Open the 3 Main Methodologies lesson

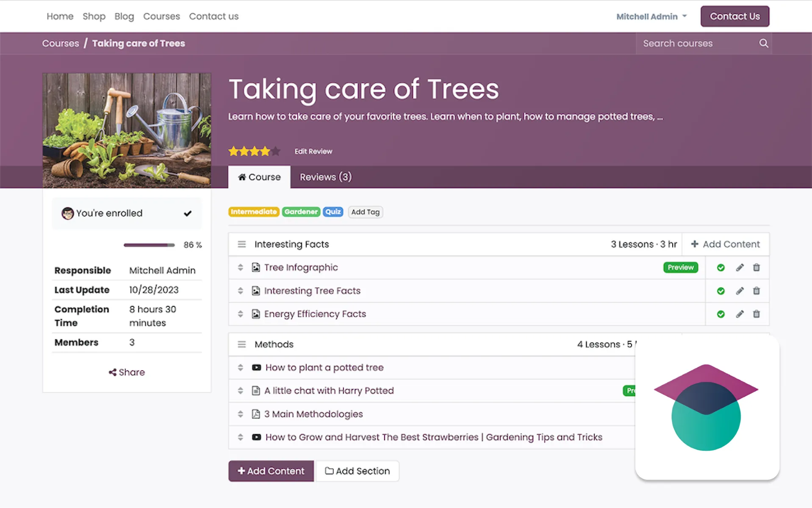pos(313,414)
